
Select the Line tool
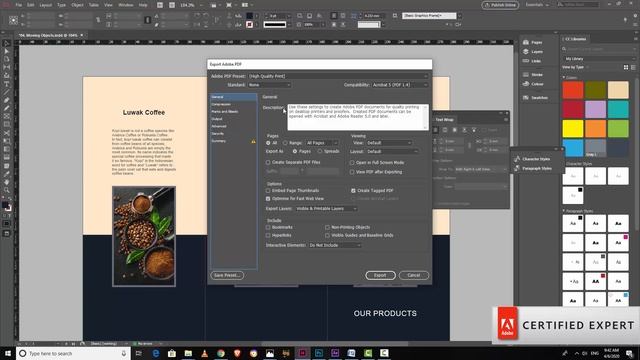click(x=7, y=92)
